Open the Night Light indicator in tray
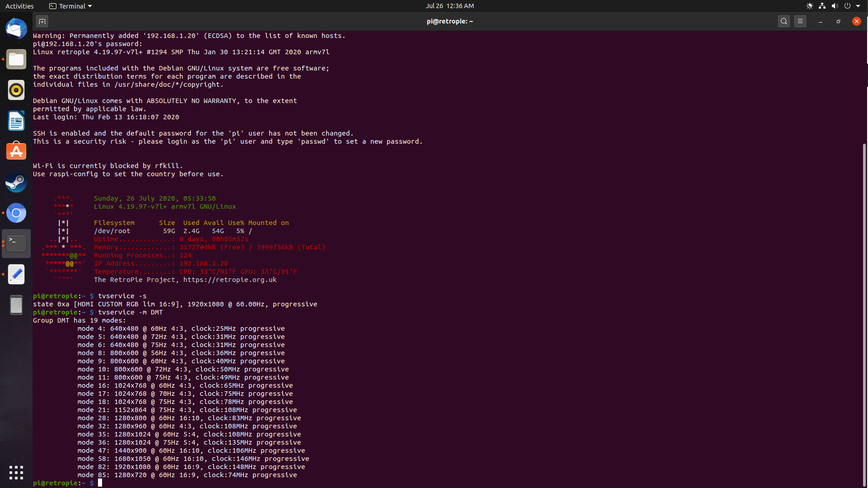The width and height of the screenshot is (868, 488). pyautogui.click(x=810, y=6)
